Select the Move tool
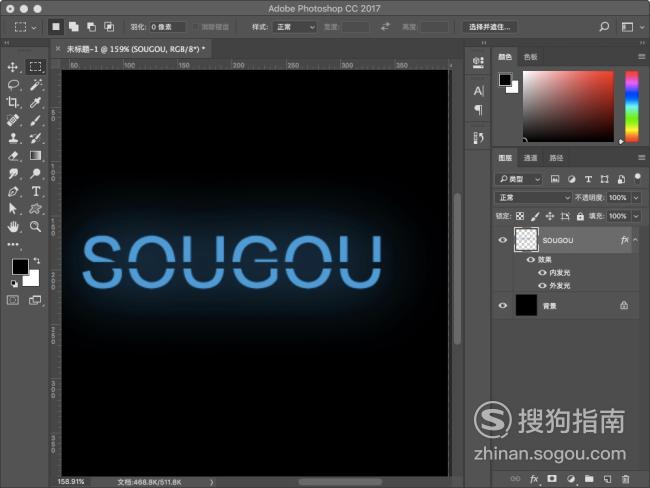Image resolution: width=650 pixels, height=488 pixels. click(13, 67)
